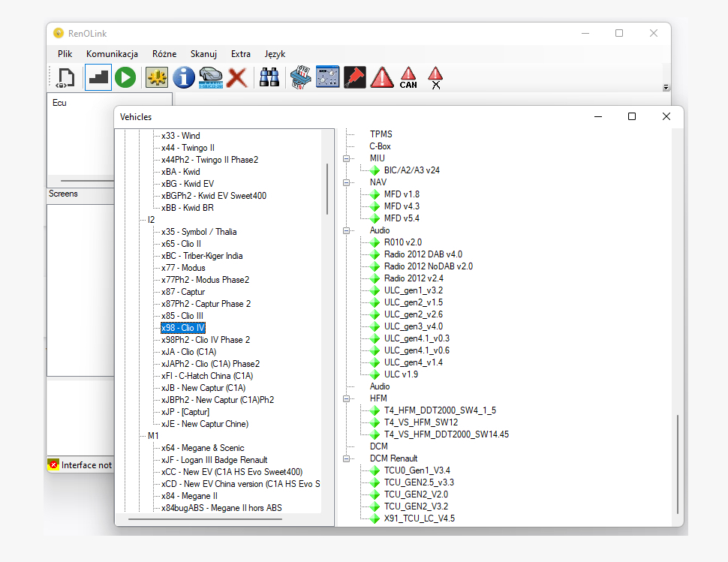Open the Język menu
This screenshot has height=562, width=728.
coord(275,54)
